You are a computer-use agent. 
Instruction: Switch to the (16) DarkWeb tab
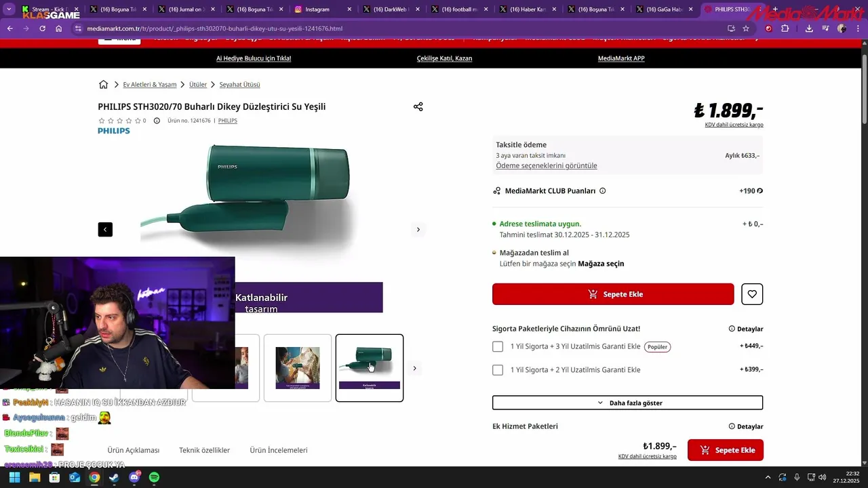point(393,9)
